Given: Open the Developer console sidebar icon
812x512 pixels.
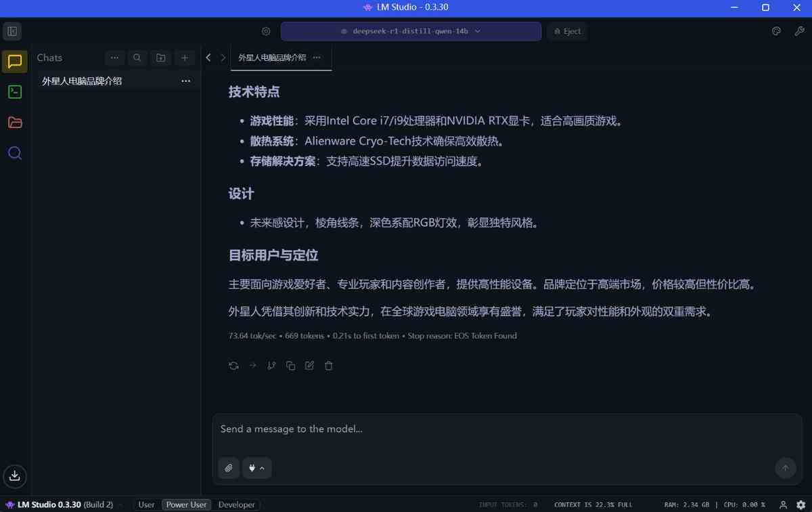Looking at the screenshot, I should pos(14,92).
